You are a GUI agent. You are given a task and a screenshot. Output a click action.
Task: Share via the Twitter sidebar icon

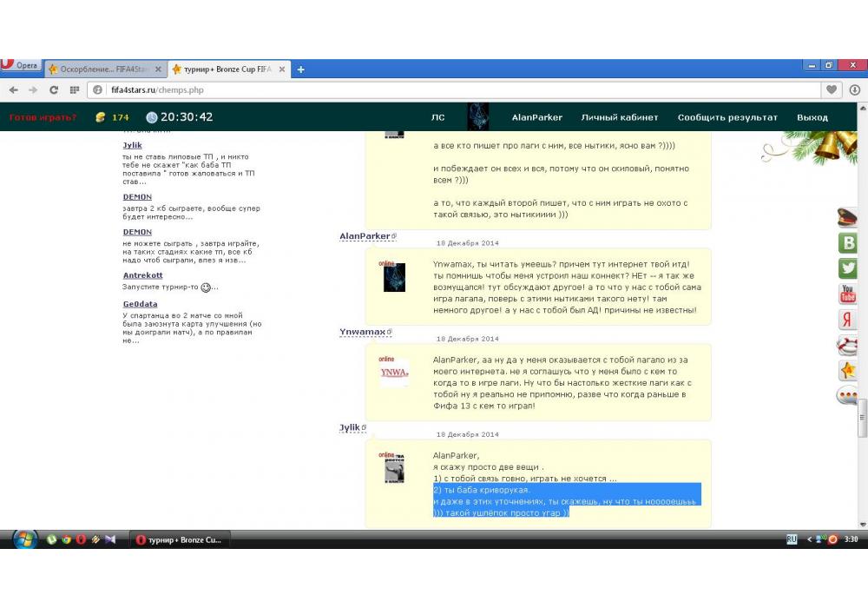point(847,268)
